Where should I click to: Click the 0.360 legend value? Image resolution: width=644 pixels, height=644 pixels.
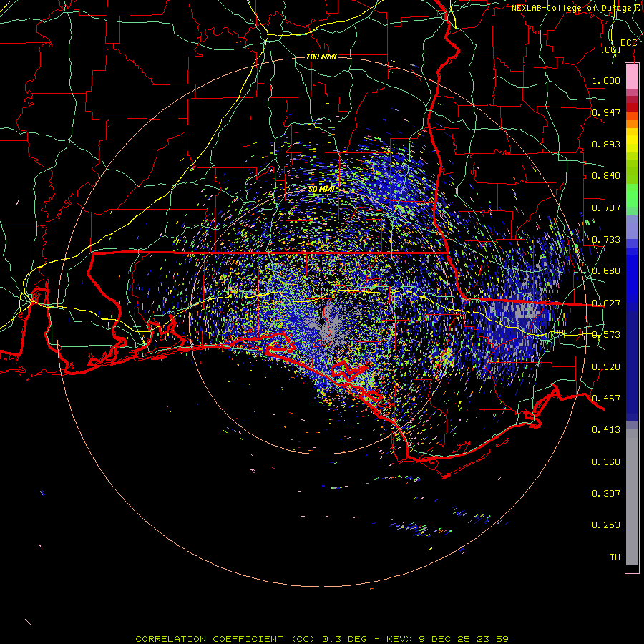pyautogui.click(x=606, y=462)
